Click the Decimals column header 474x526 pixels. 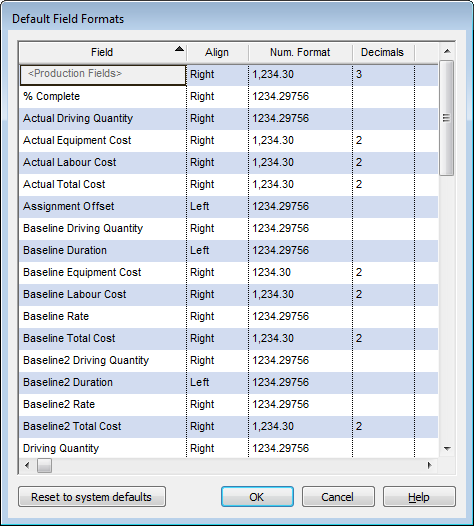pos(383,52)
